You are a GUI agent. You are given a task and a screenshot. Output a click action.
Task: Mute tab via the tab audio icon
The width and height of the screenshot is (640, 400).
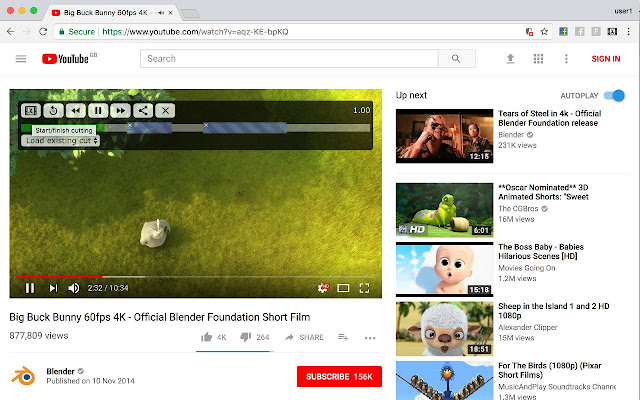(x=161, y=13)
